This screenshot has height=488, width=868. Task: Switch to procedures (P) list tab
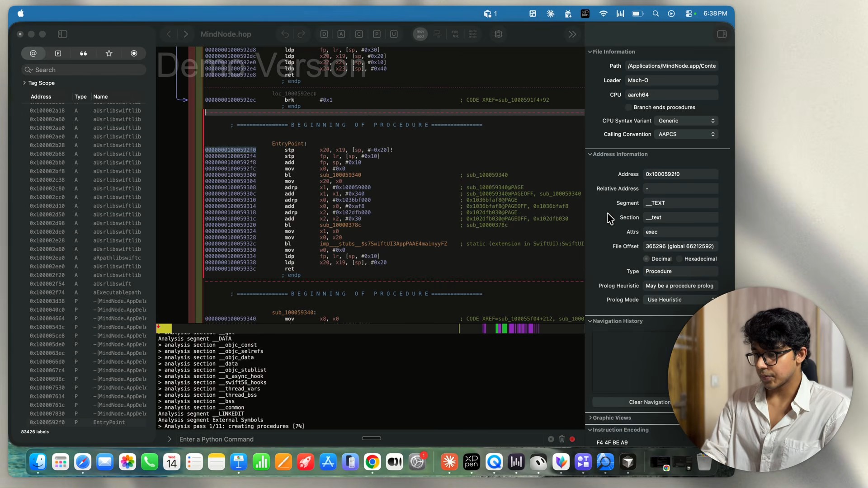58,53
